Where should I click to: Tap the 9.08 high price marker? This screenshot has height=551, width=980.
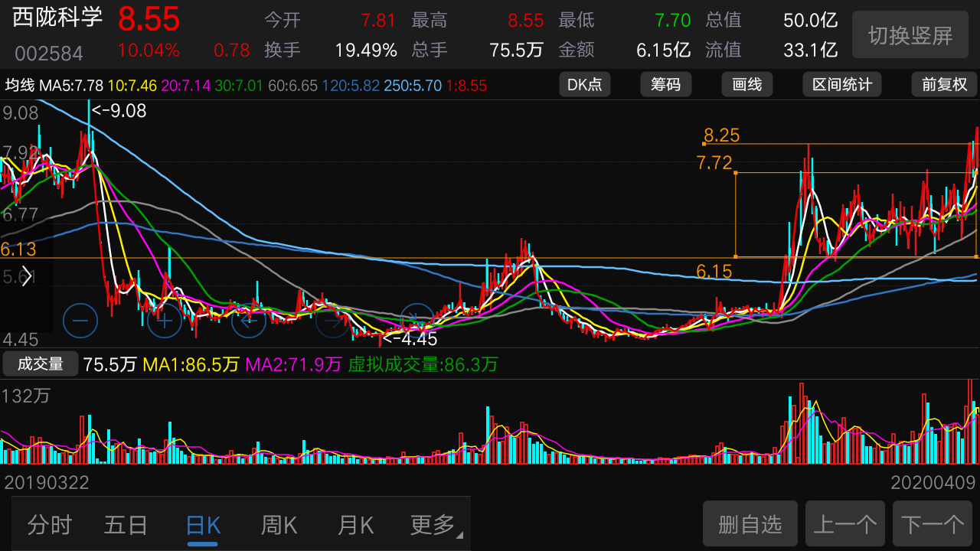coord(119,111)
